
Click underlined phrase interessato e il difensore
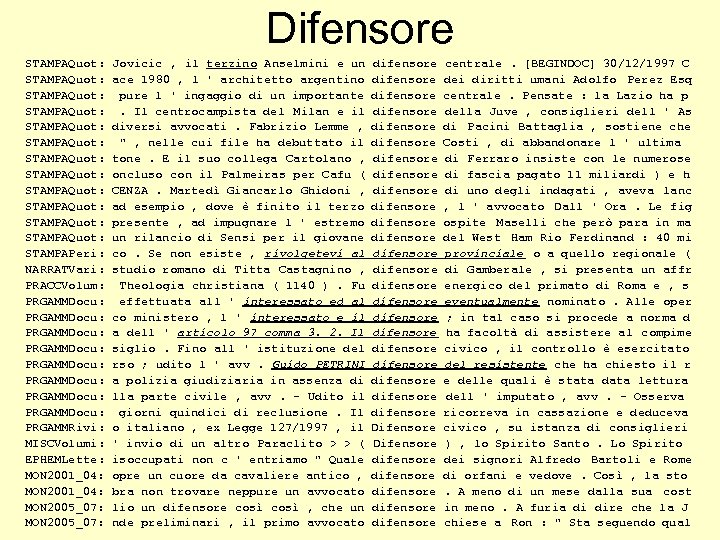pyautogui.click(x=344, y=318)
